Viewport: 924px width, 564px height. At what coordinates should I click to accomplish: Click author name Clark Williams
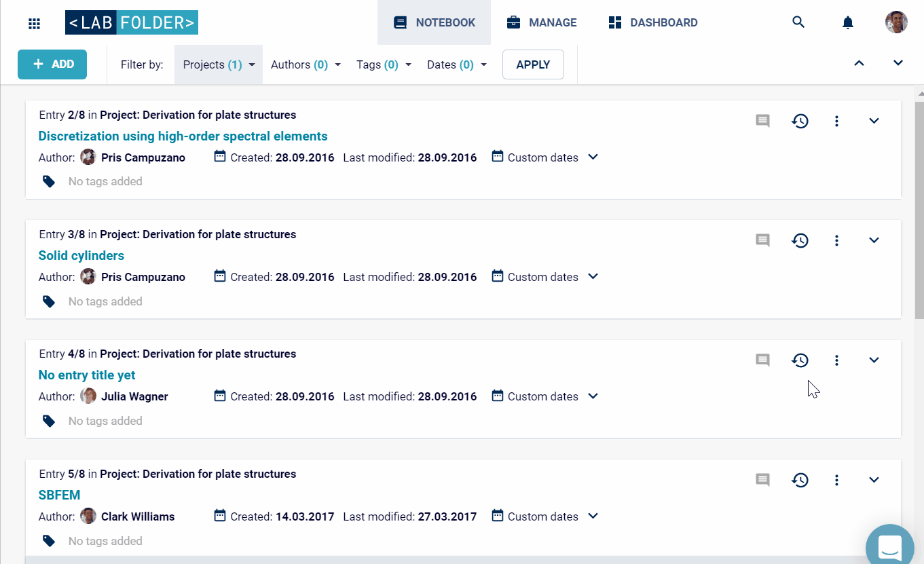click(x=138, y=516)
